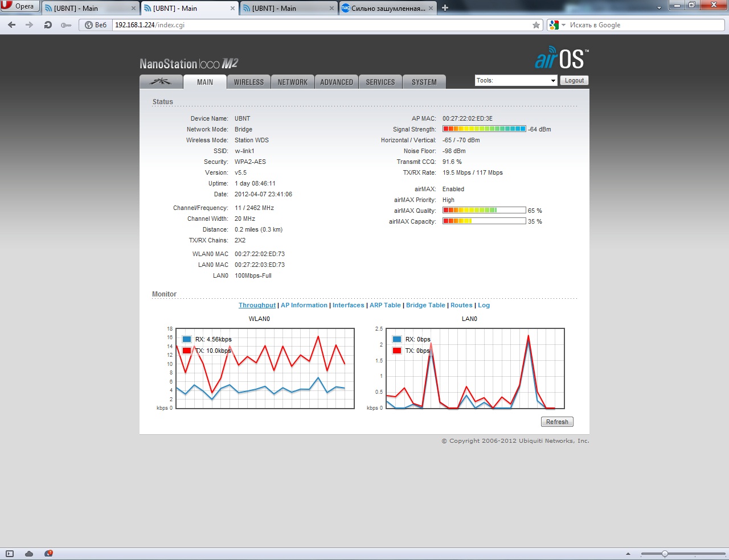Click the AP MAC value 00:27:22:02:ED:3E

(468, 118)
